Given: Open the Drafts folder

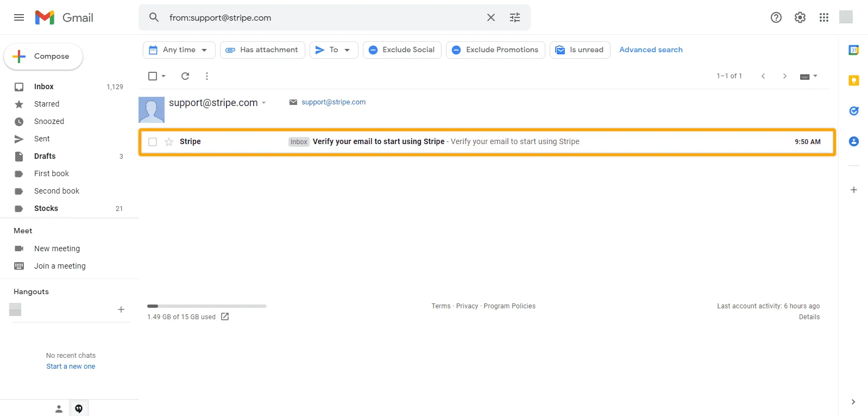Looking at the screenshot, I should 45,156.
